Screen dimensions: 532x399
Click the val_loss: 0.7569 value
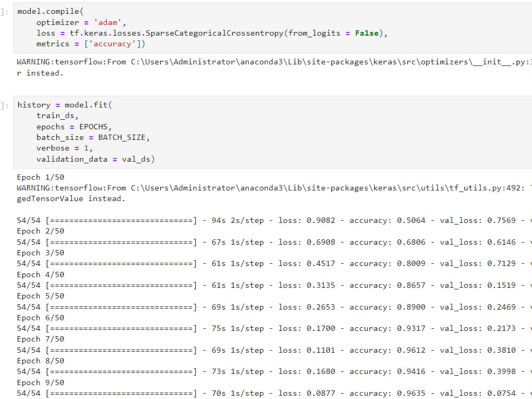click(478, 221)
